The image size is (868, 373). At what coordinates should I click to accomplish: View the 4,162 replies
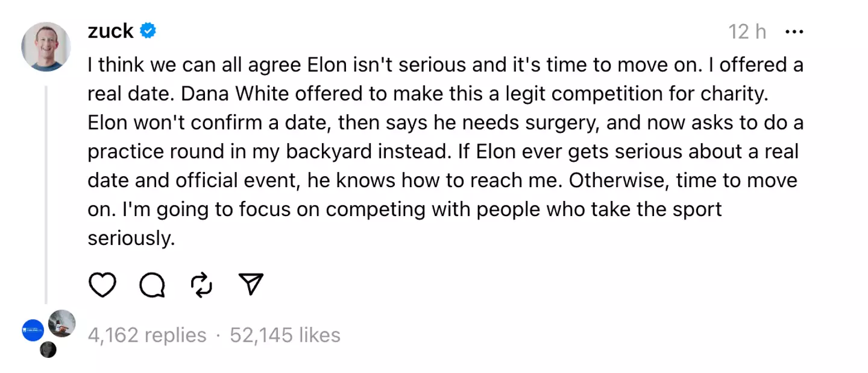147,335
